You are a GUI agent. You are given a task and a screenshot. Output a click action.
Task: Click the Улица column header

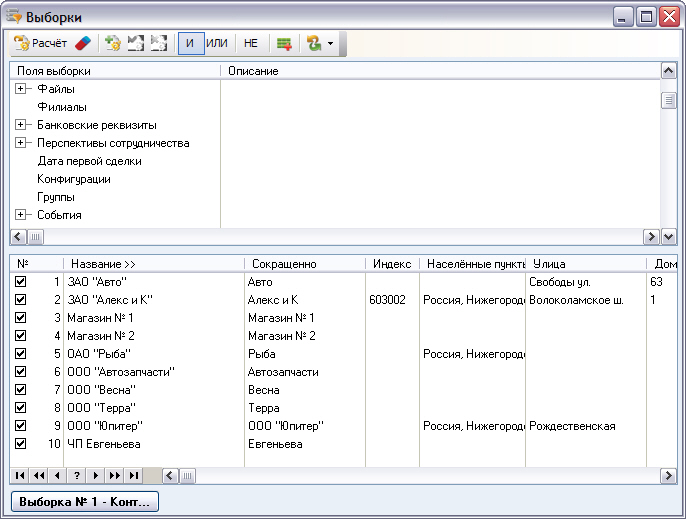pyautogui.click(x=586, y=264)
